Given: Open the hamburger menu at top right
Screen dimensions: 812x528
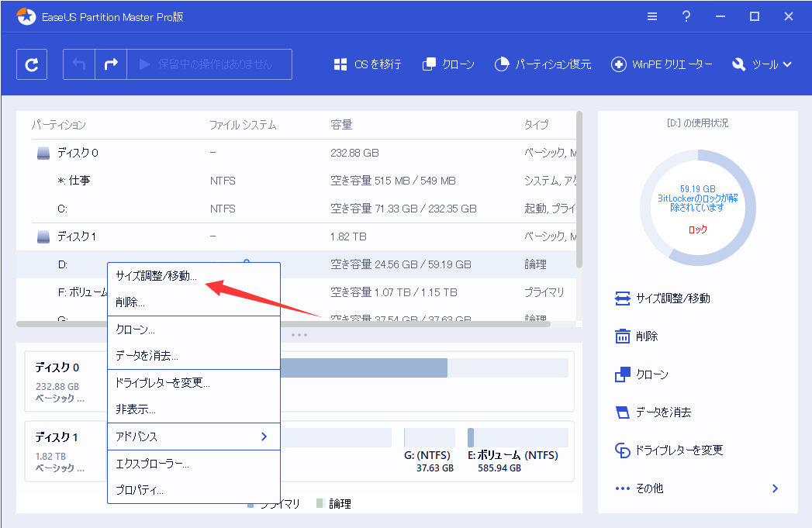Looking at the screenshot, I should pos(652,16).
